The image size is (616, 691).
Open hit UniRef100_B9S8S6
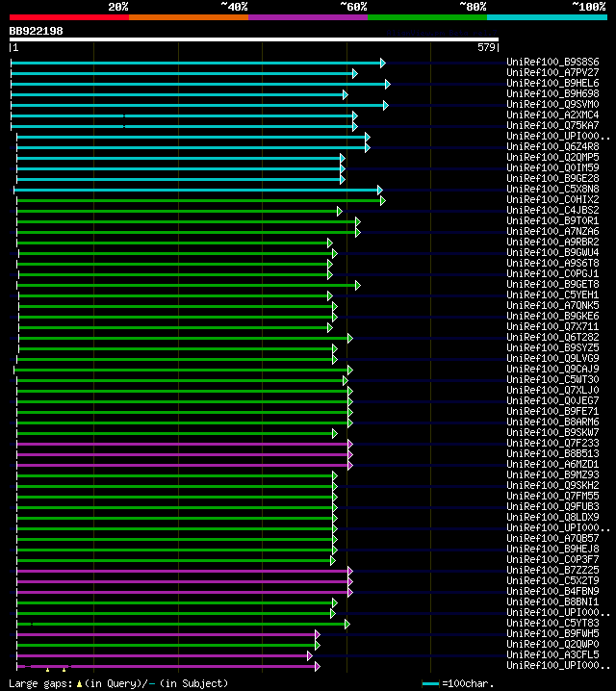coord(552,62)
